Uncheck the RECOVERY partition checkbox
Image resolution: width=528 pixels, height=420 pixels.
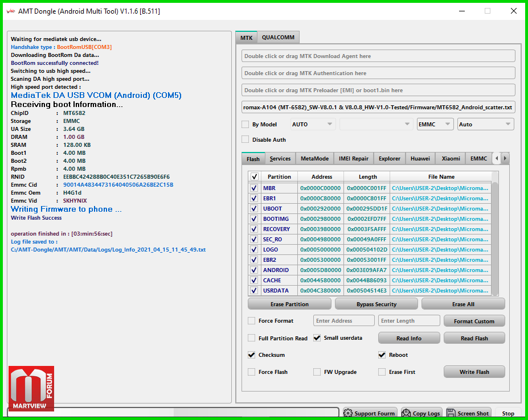(x=254, y=229)
